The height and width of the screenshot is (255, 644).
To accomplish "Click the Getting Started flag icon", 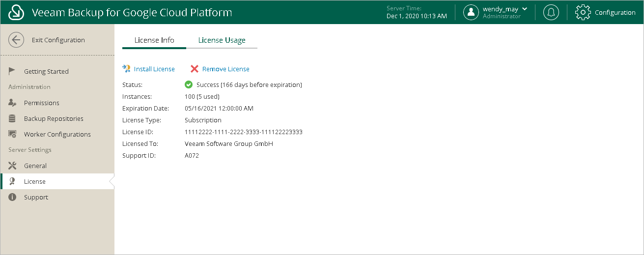I will pyautogui.click(x=12, y=71).
